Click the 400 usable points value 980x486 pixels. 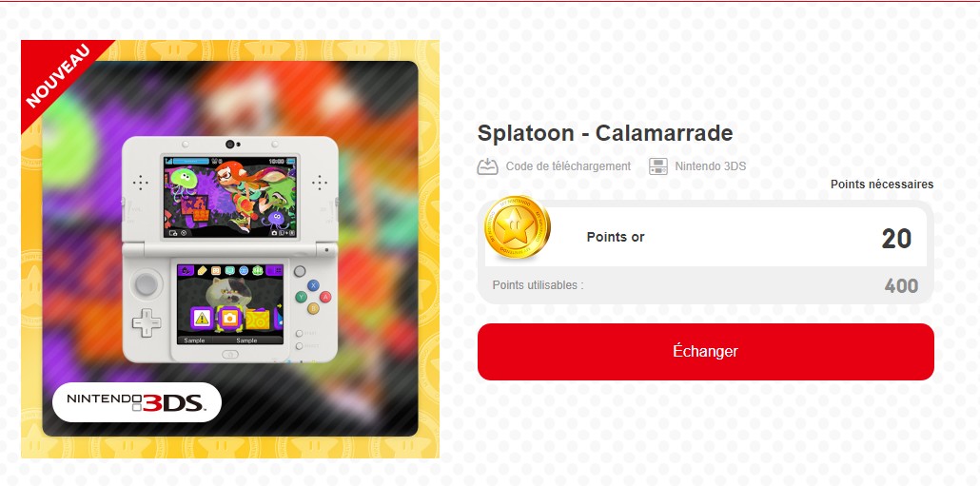tap(901, 286)
